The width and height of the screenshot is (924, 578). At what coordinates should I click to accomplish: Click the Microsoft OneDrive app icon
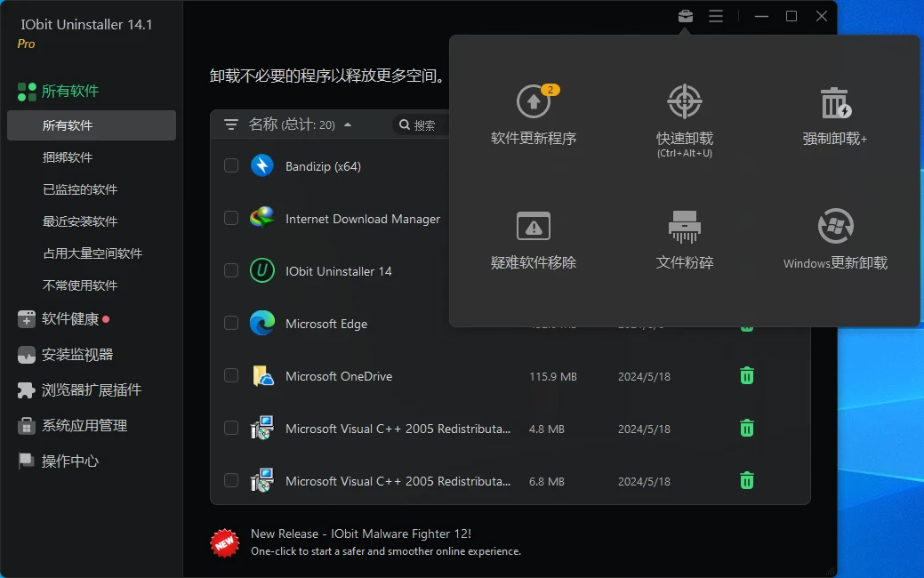coord(262,375)
